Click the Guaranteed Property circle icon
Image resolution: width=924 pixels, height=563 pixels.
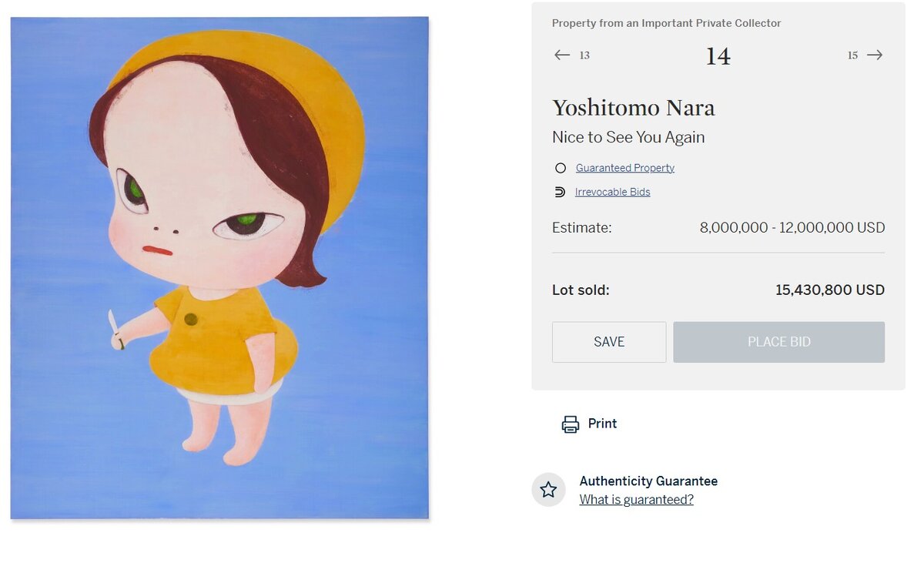[561, 167]
